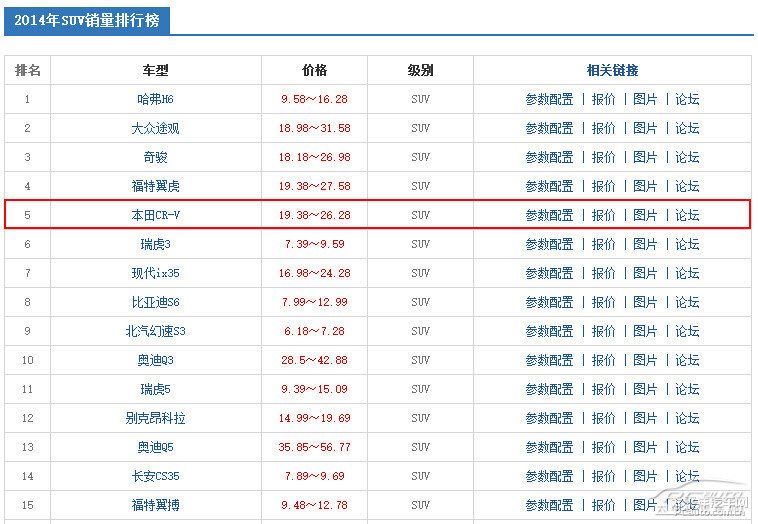Viewport: 758px width, 524px height.
Task: Open the 比亚迪S6 car model link
Action: [155, 302]
